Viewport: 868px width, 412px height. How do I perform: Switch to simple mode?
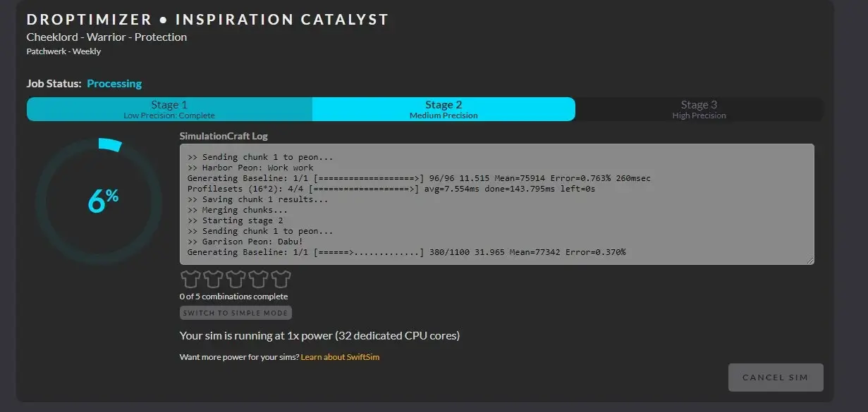(x=236, y=313)
